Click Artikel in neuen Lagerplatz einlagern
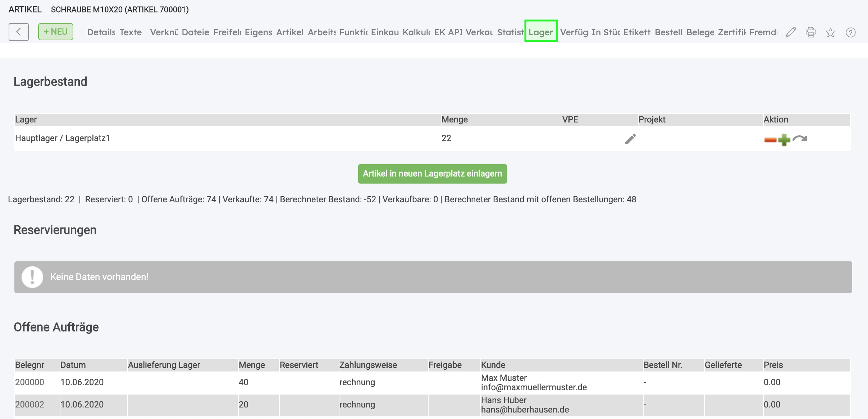This screenshot has height=419, width=868. pyautogui.click(x=432, y=174)
